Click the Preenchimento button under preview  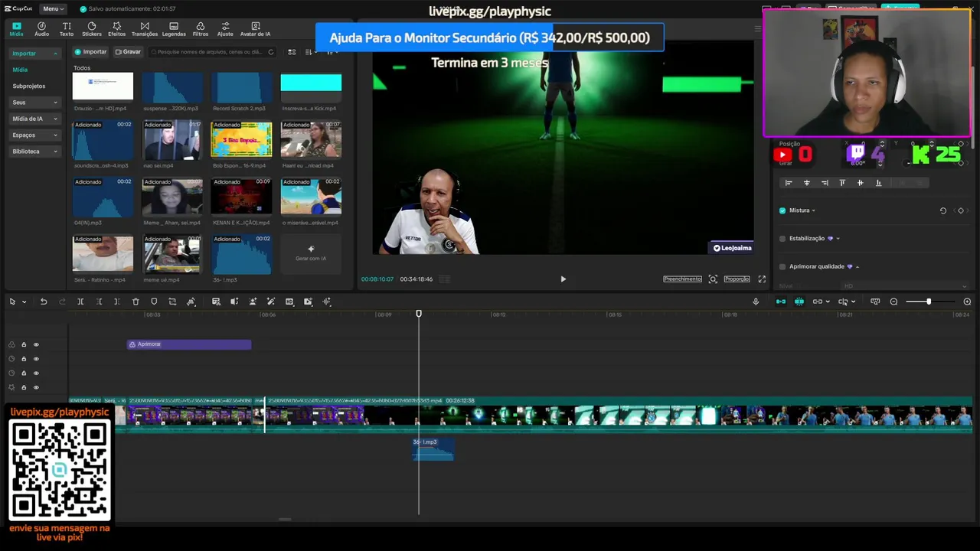(x=682, y=279)
